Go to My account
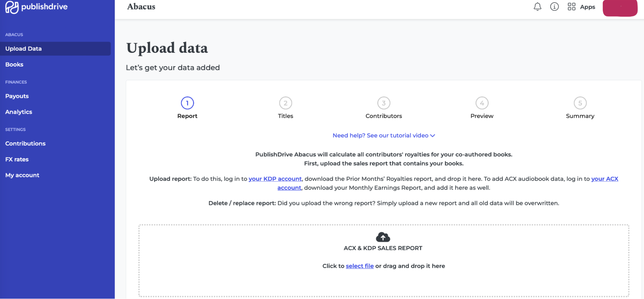 pyautogui.click(x=22, y=175)
